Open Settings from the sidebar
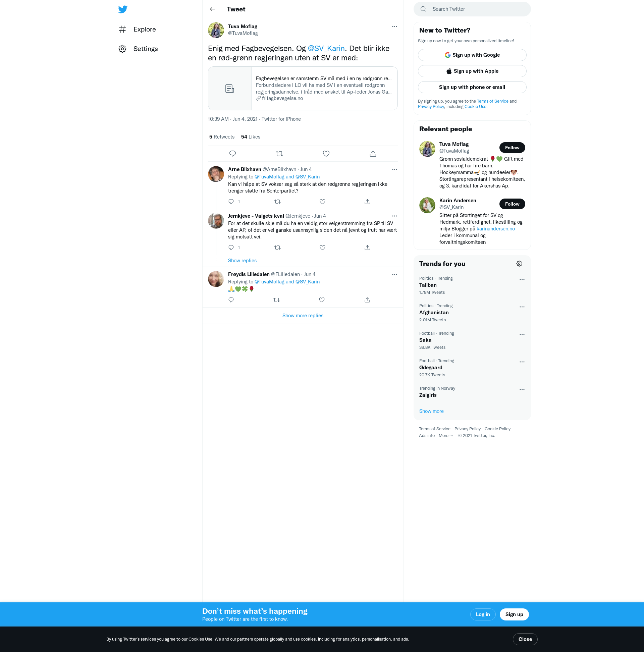 click(x=139, y=49)
